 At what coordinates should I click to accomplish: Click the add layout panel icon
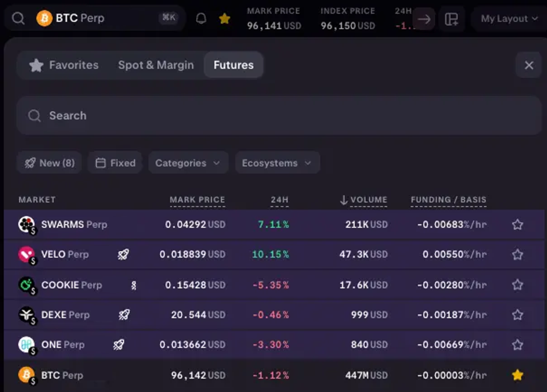(x=451, y=19)
